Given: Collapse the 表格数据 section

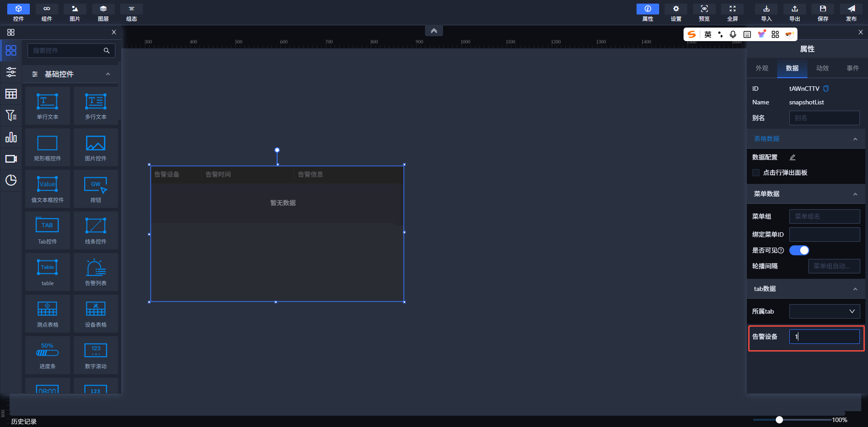Looking at the screenshot, I should point(855,139).
